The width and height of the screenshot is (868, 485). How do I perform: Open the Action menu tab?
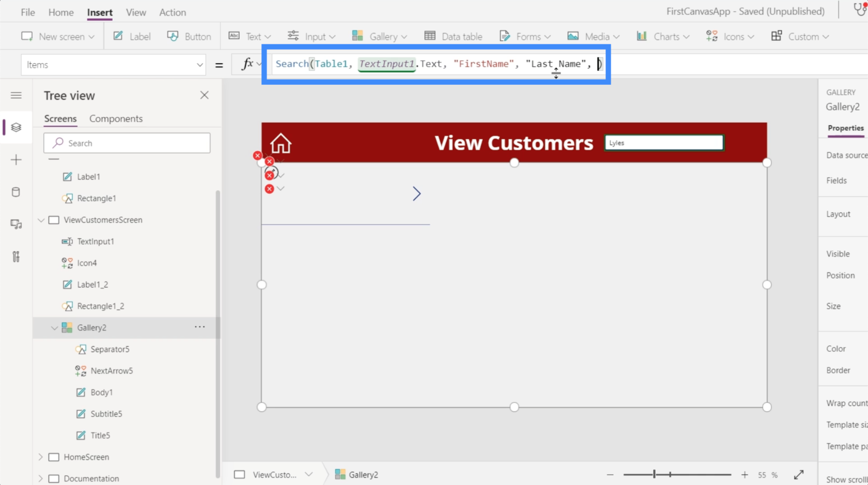pos(173,12)
